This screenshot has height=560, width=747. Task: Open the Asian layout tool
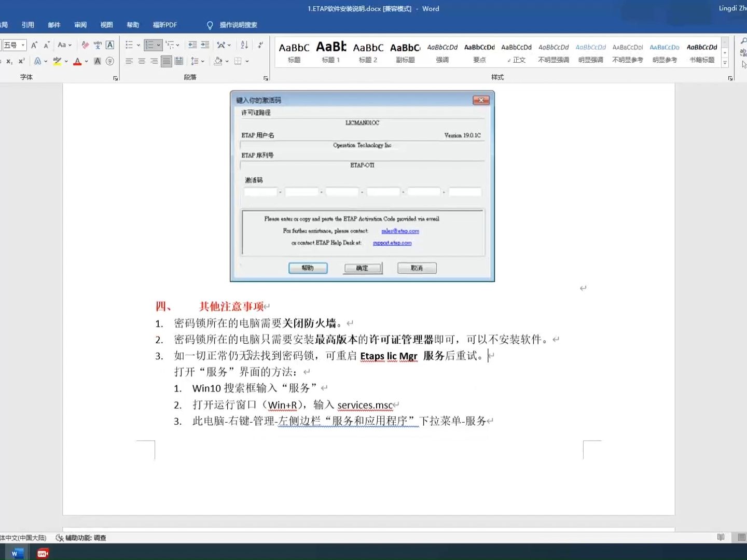pos(224,45)
